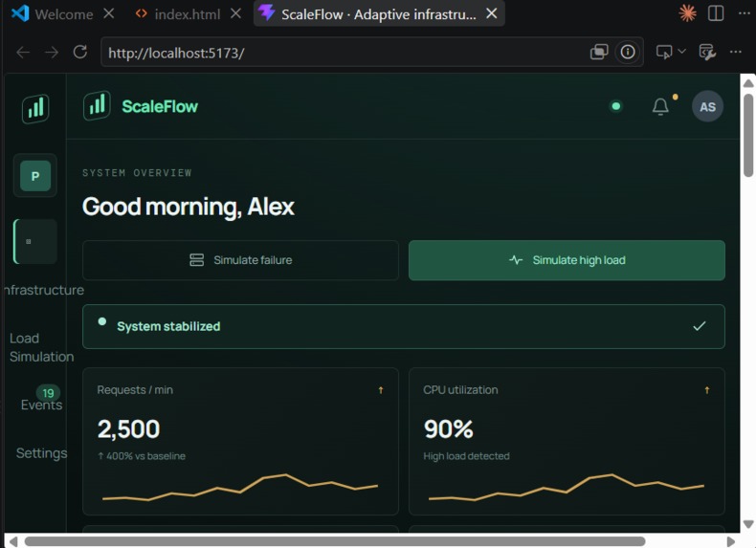Click the checkmark on stabilized banner
The image size is (756, 548).
700,326
